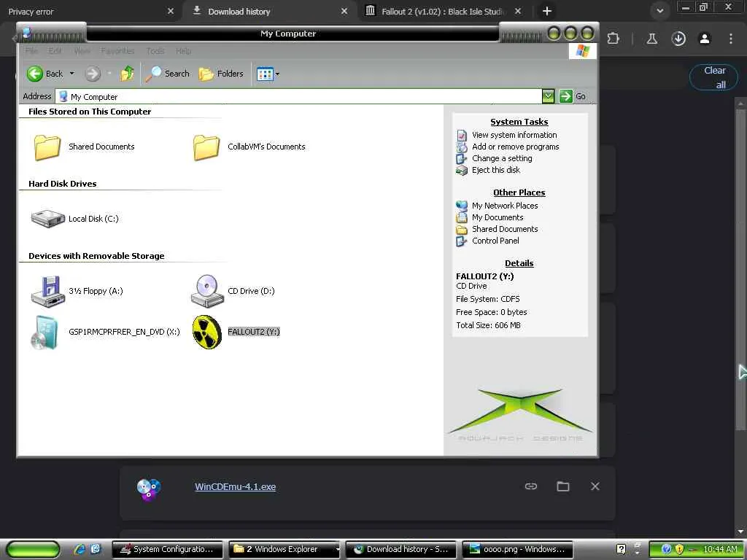Click Eject this disk task

(x=496, y=170)
